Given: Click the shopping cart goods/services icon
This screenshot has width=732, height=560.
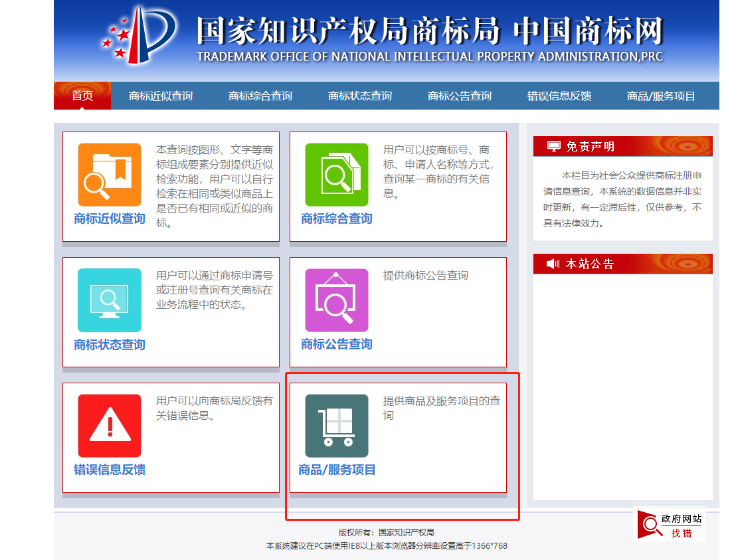Looking at the screenshot, I should click(336, 425).
